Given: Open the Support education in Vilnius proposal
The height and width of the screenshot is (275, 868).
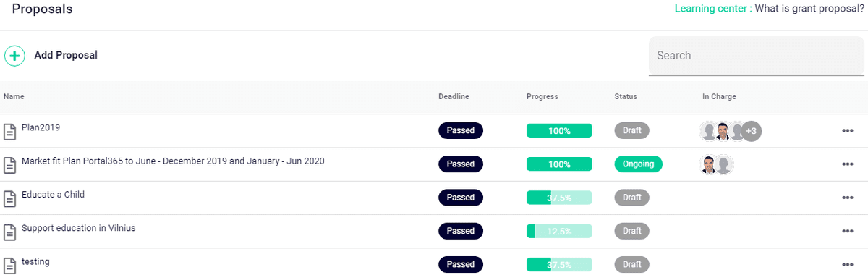Looking at the screenshot, I should [x=78, y=227].
